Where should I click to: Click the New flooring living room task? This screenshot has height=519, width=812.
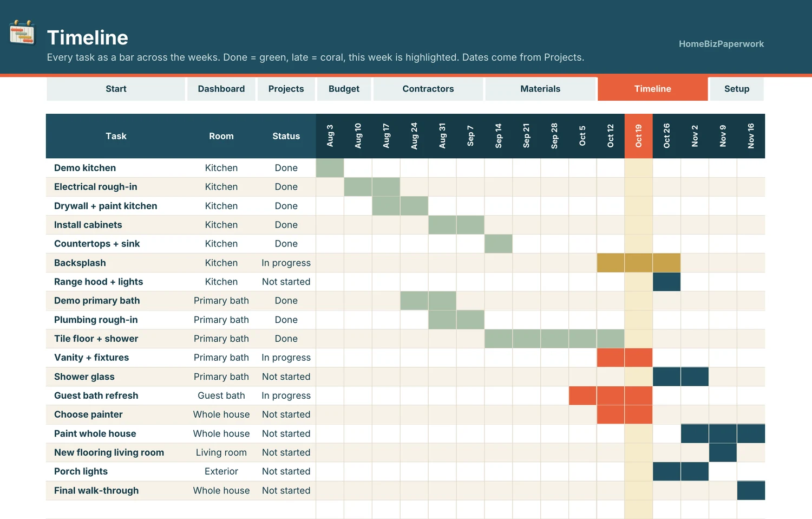coord(109,452)
